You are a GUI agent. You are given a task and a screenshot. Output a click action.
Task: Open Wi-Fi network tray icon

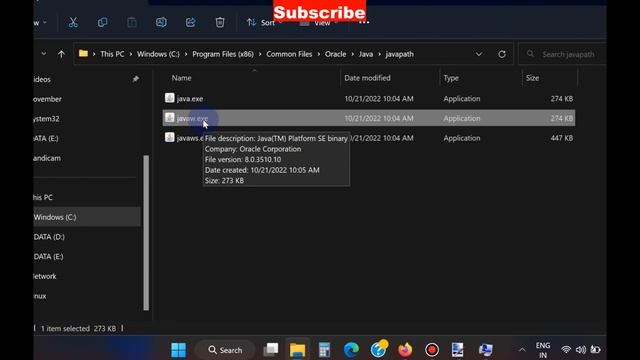(566, 350)
